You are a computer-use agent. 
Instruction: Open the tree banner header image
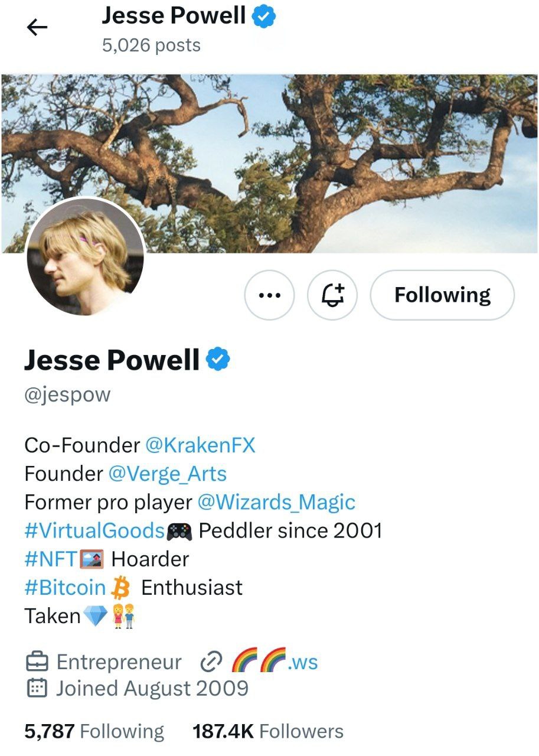[x=269, y=164]
